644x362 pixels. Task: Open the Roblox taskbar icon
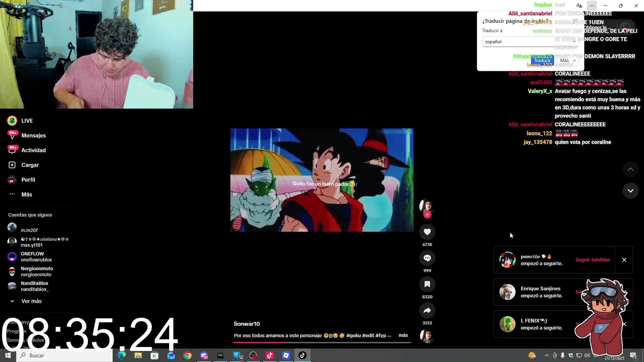(286, 355)
